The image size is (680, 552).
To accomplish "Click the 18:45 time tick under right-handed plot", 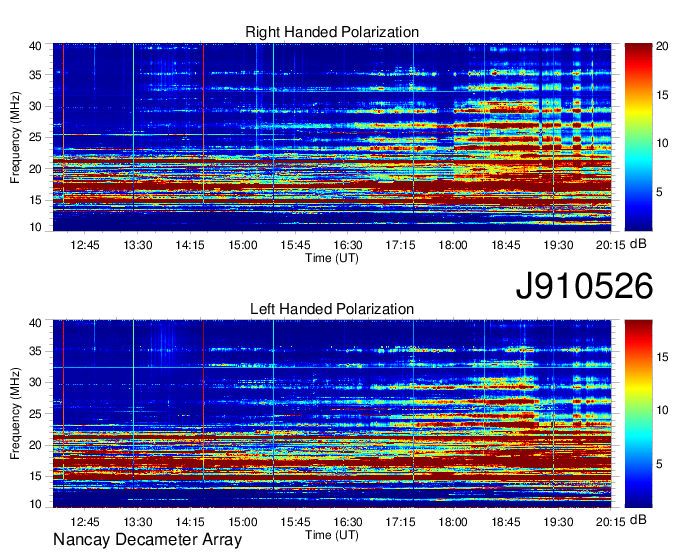I will tap(506, 245).
